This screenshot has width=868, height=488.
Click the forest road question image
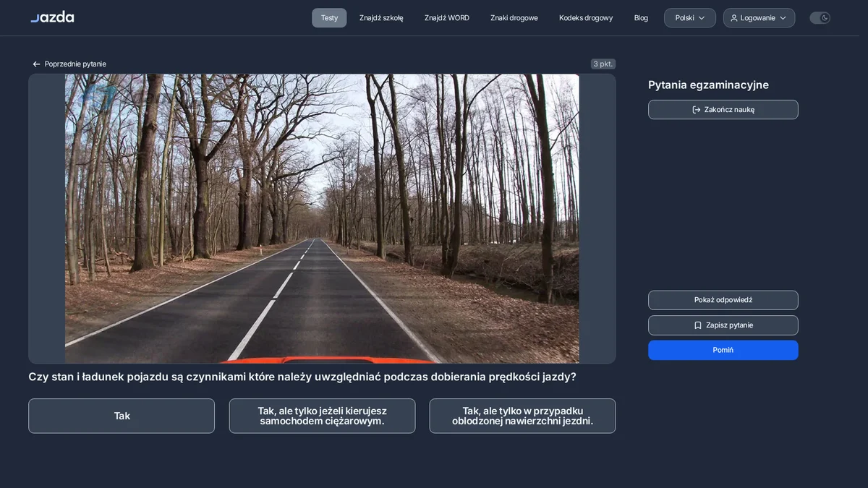pyautogui.click(x=322, y=218)
